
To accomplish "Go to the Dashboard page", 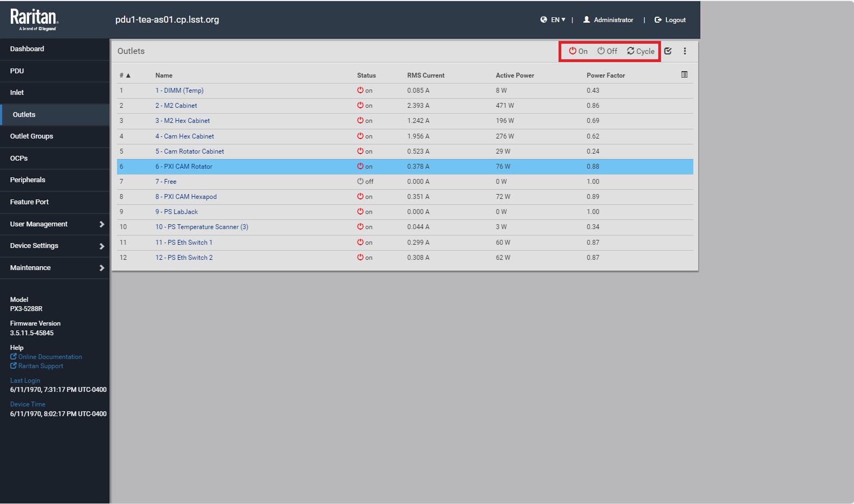I will pyautogui.click(x=27, y=49).
